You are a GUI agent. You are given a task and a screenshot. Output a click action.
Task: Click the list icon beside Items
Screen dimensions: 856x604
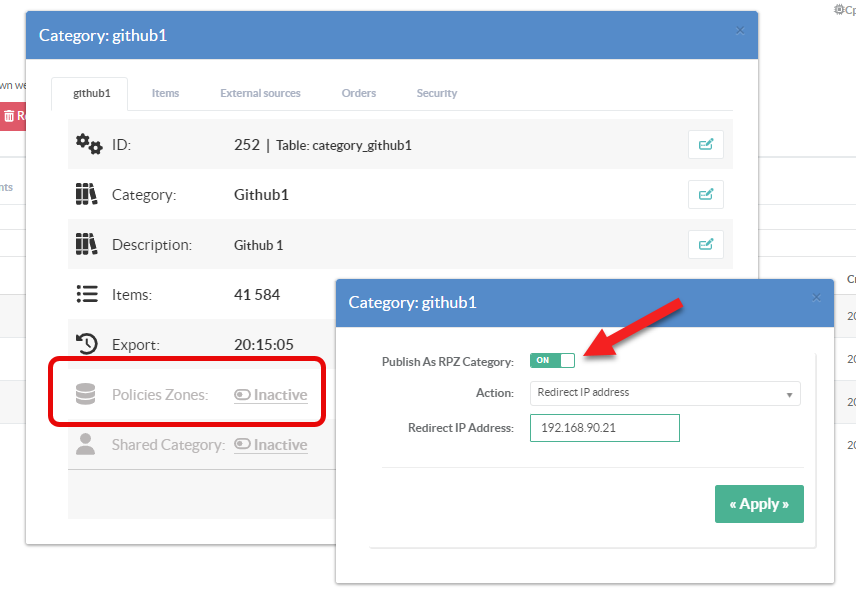click(87, 294)
